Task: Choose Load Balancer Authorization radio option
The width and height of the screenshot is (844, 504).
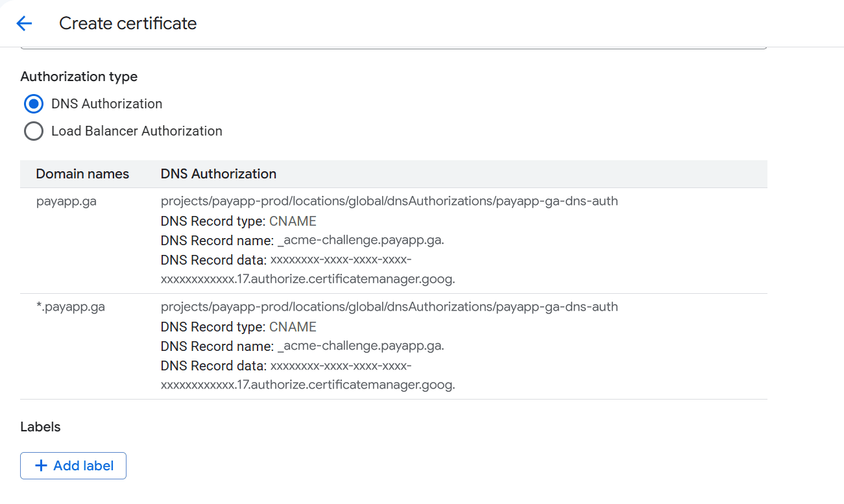Action: click(34, 131)
